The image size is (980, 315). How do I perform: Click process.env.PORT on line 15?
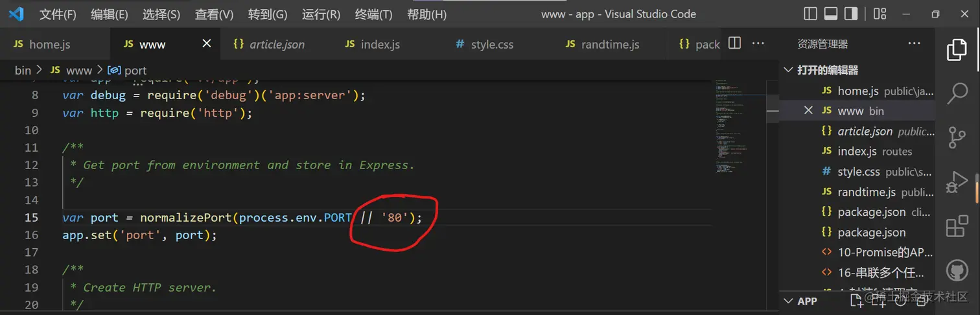295,217
